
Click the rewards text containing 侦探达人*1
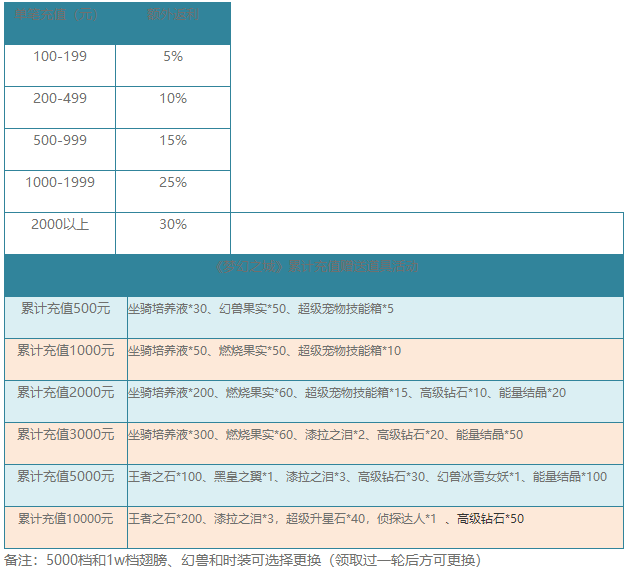[x=326, y=519]
